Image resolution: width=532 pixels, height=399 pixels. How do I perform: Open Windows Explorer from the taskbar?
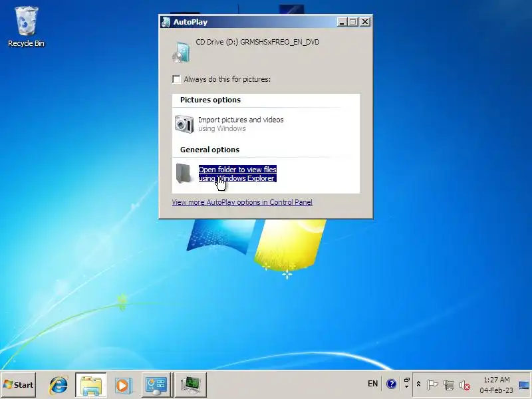[91, 385]
